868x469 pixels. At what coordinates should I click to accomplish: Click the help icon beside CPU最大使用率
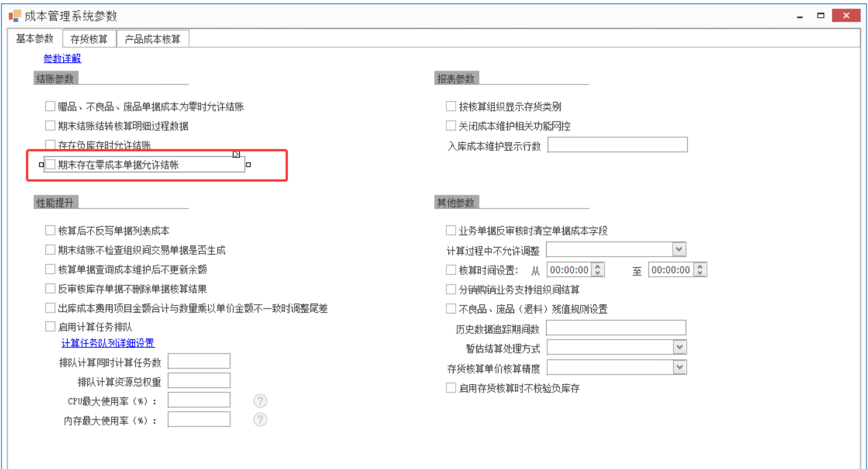click(260, 401)
